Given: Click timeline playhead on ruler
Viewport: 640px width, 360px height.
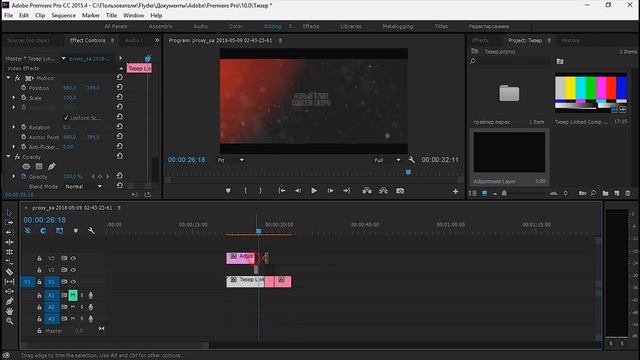Looking at the screenshot, I should [258, 231].
